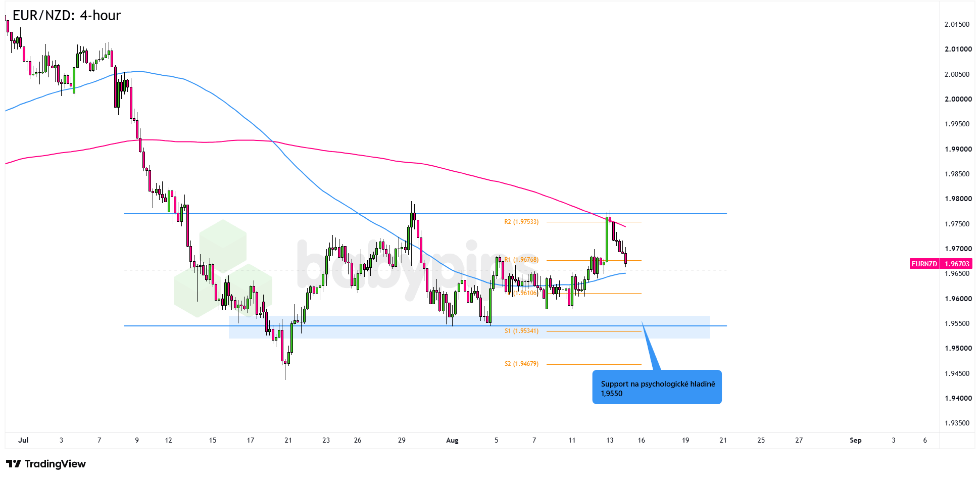This screenshot has width=980, height=479.
Task: Click the 1.98000 price axis label
Action: pos(958,199)
